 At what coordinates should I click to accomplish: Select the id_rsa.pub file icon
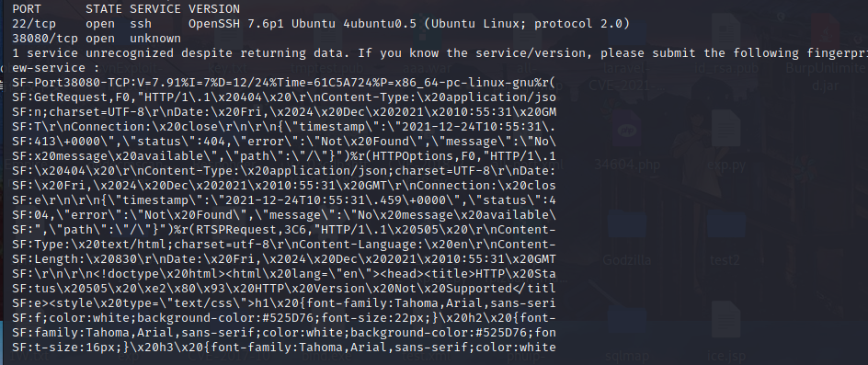coord(725,47)
